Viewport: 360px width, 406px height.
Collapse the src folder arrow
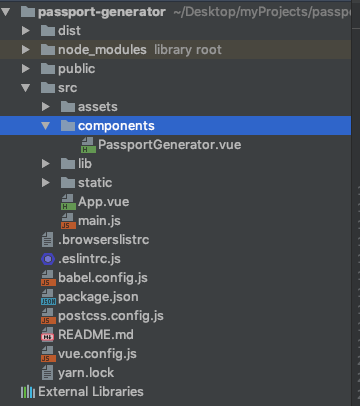(x=26, y=88)
